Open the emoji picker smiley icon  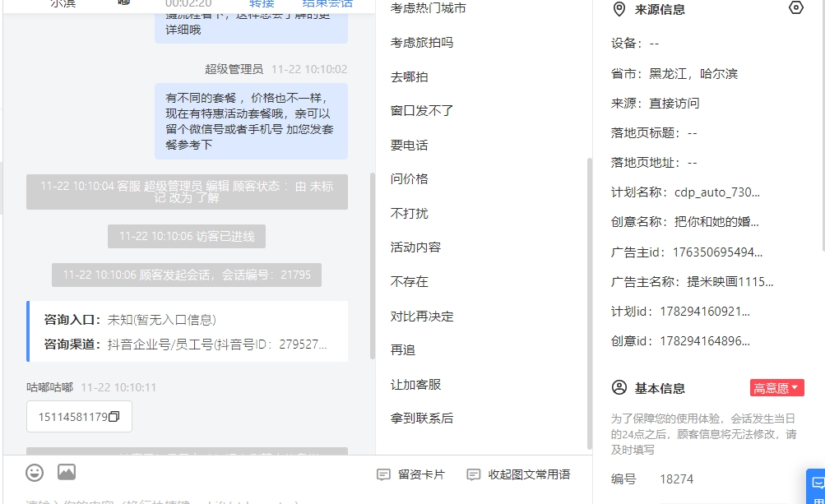pyautogui.click(x=35, y=473)
